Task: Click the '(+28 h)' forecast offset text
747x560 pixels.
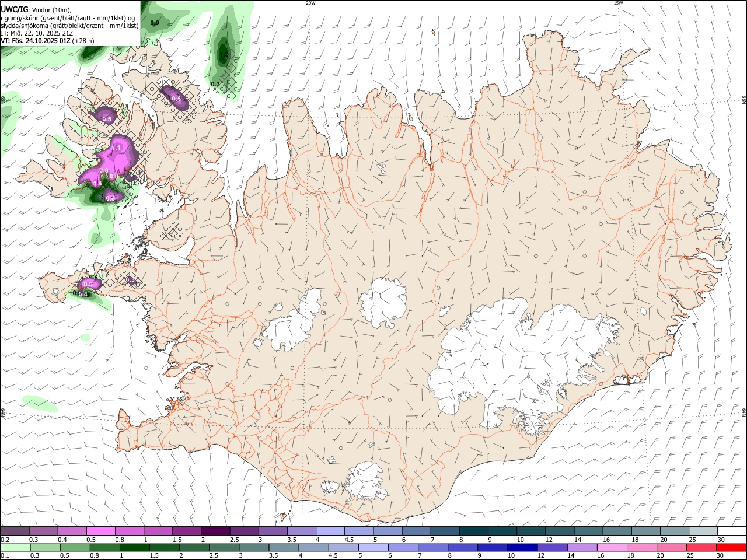Action: [84, 41]
